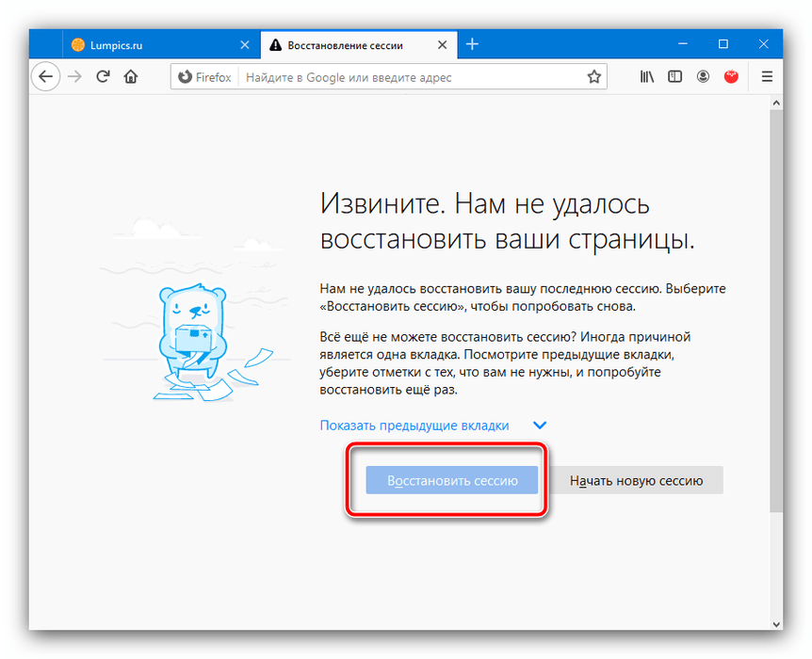Go to the Home page
The height and width of the screenshot is (659, 812).
[x=131, y=77]
